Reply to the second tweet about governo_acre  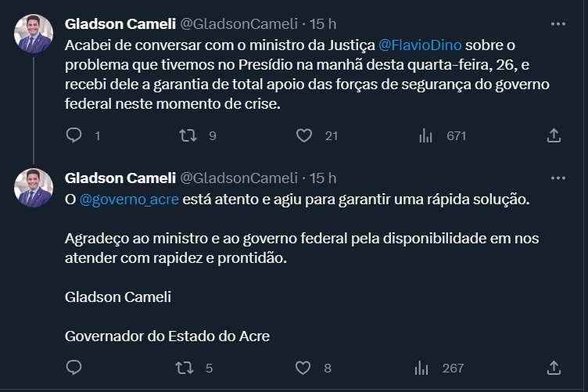[x=74, y=367]
